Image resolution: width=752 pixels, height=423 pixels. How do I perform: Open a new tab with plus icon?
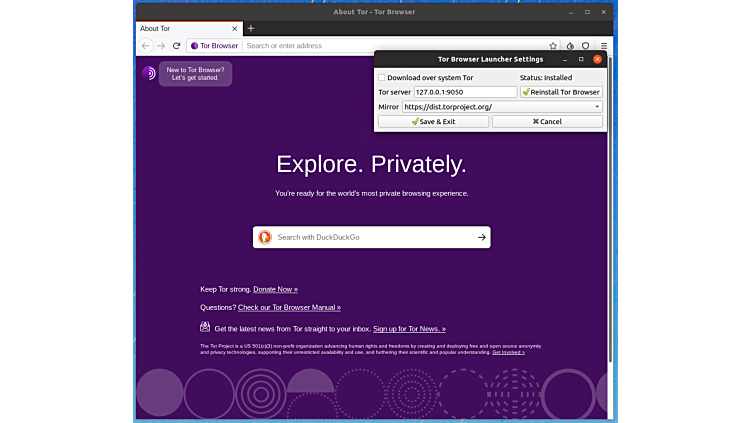click(251, 28)
